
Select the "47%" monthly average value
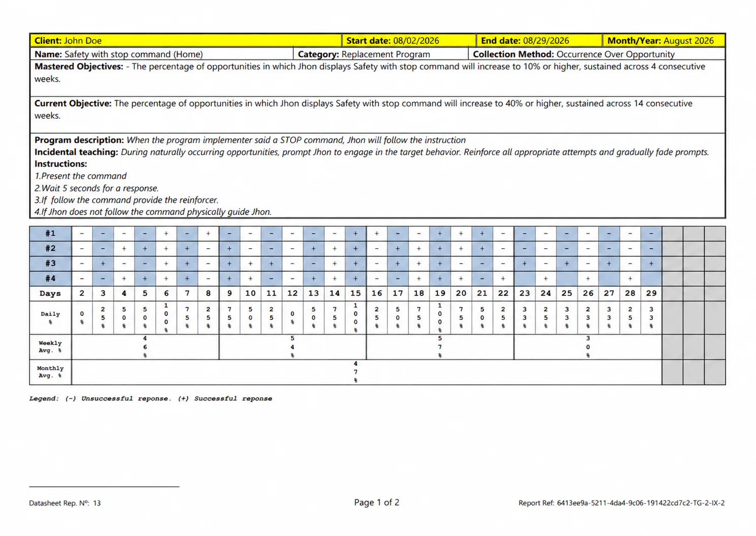pos(356,372)
